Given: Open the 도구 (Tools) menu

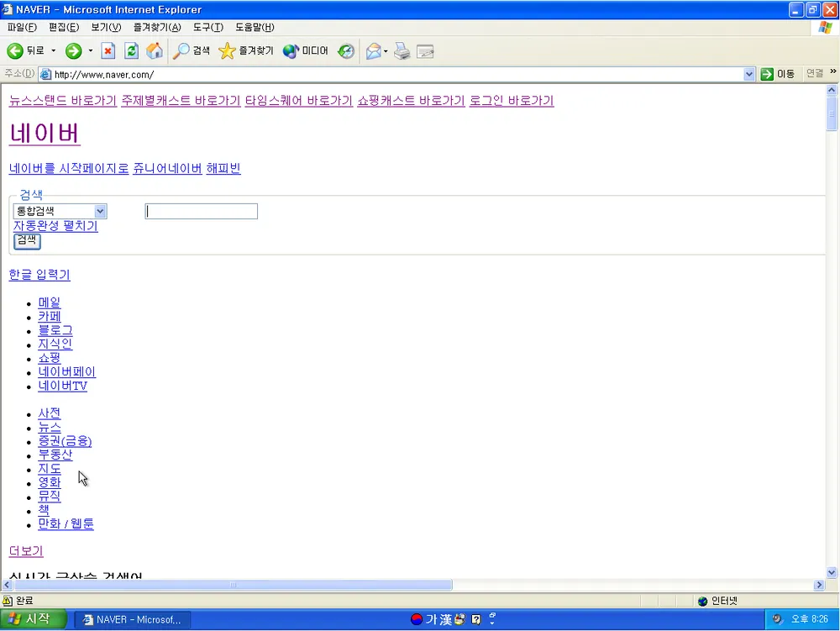Looking at the screenshot, I should click(x=208, y=28).
